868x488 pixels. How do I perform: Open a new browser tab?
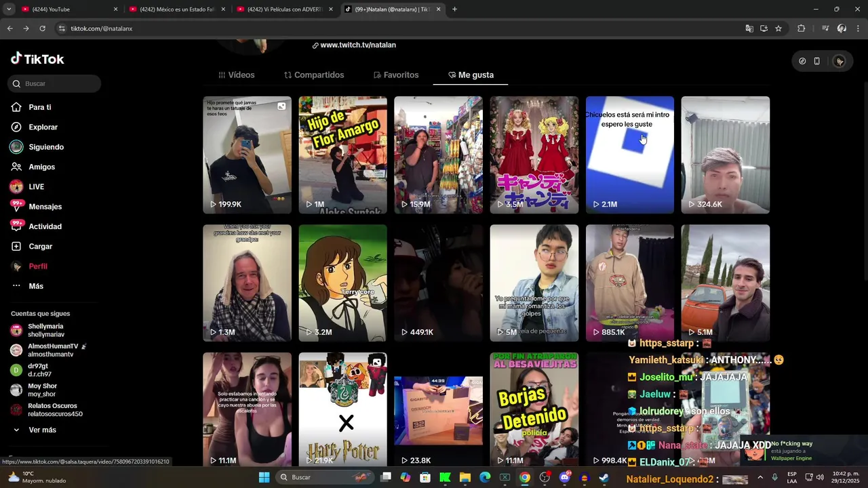pos(454,9)
